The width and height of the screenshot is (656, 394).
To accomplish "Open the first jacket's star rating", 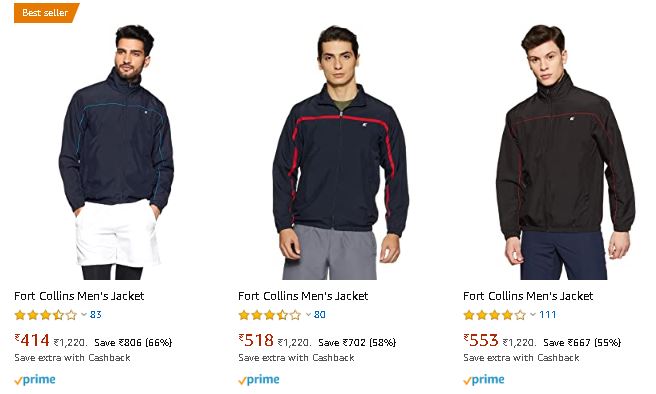I will click(46, 315).
